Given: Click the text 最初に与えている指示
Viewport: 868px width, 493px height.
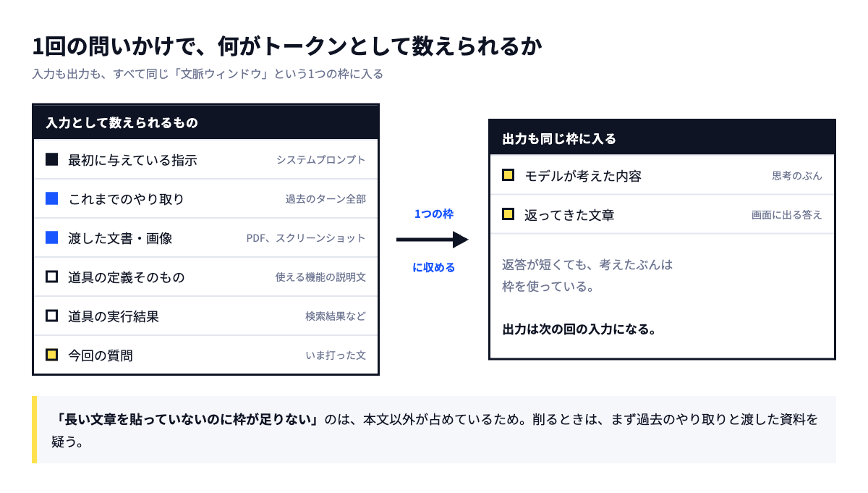Looking at the screenshot, I should (x=132, y=160).
